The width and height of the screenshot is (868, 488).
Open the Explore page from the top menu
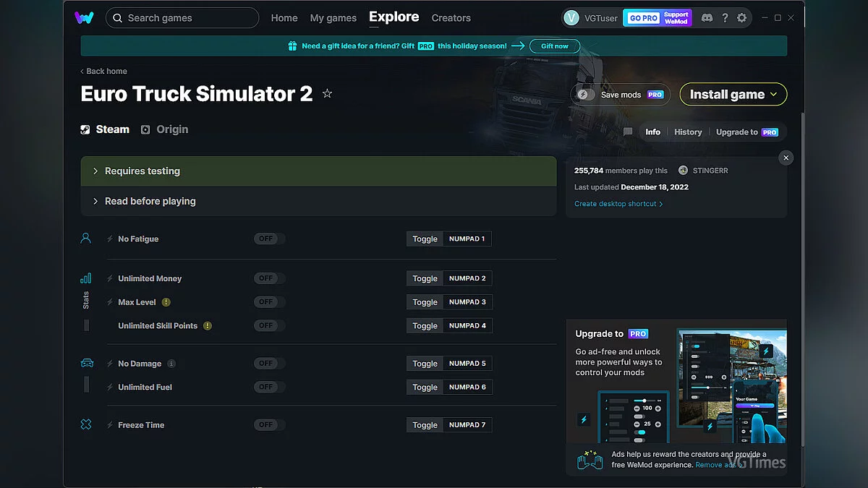(x=393, y=17)
